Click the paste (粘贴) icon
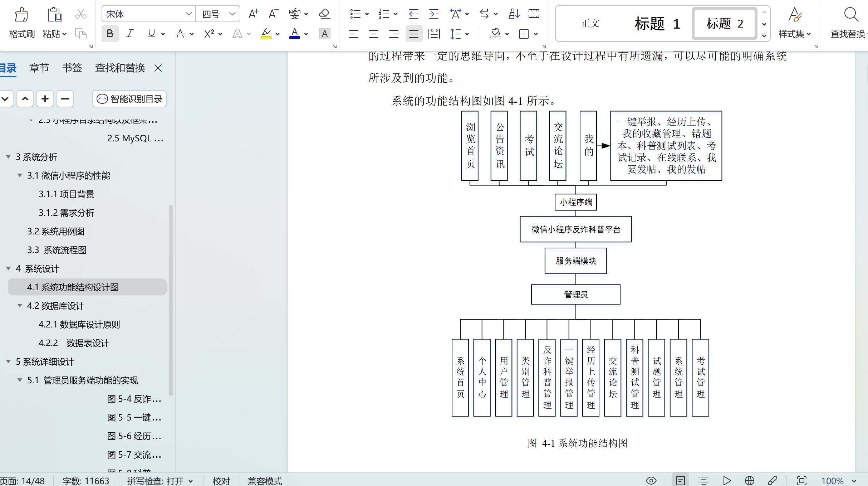 pos(54,23)
